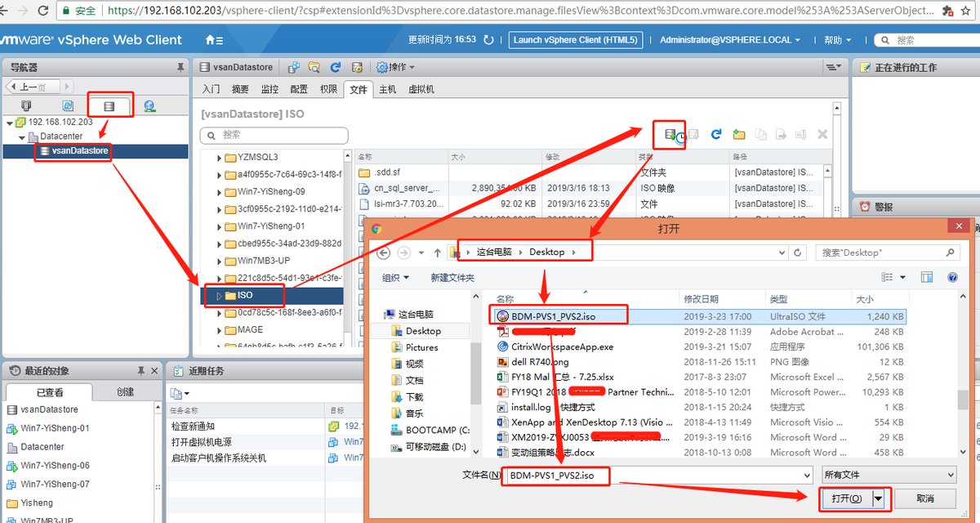
Task: Switch to the 摘要 tab
Action: click(240, 89)
